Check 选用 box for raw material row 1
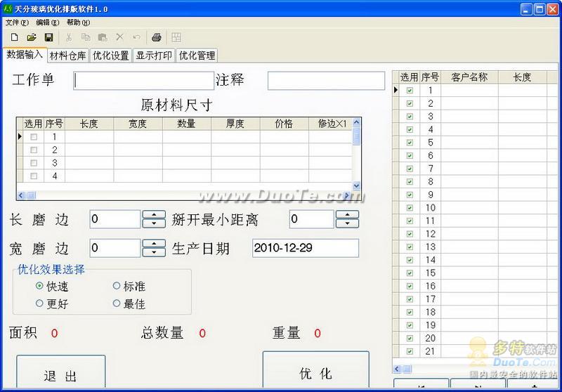 pyautogui.click(x=34, y=137)
